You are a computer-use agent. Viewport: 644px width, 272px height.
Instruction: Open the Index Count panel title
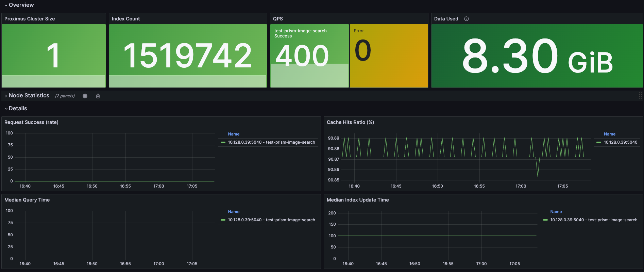coord(126,19)
